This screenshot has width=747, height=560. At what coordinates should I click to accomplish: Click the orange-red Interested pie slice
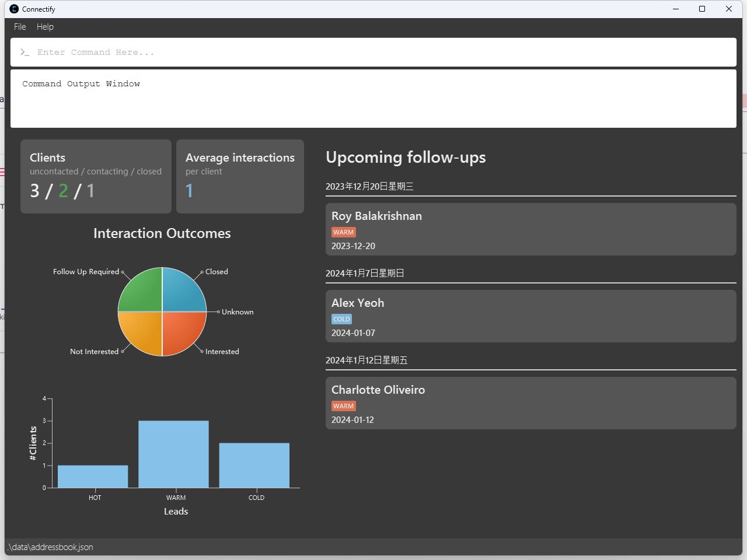point(180,329)
